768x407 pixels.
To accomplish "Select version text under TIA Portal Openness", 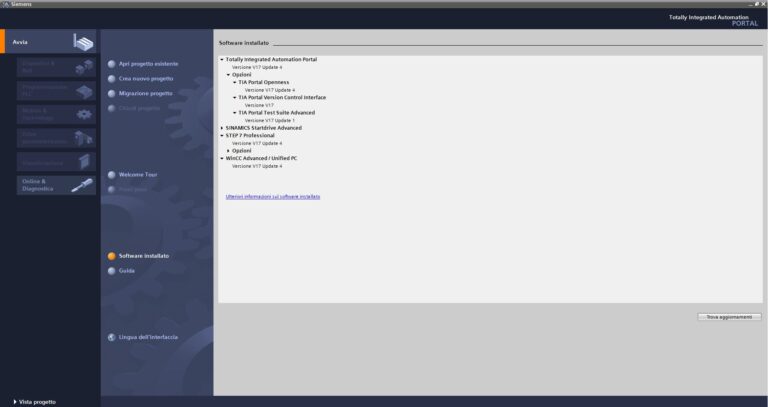I will tap(270, 90).
